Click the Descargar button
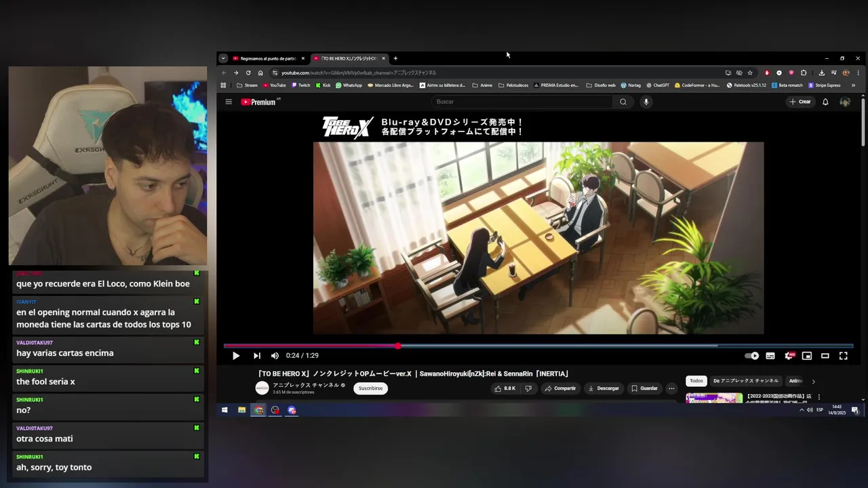The height and width of the screenshot is (488, 868). (x=604, y=388)
